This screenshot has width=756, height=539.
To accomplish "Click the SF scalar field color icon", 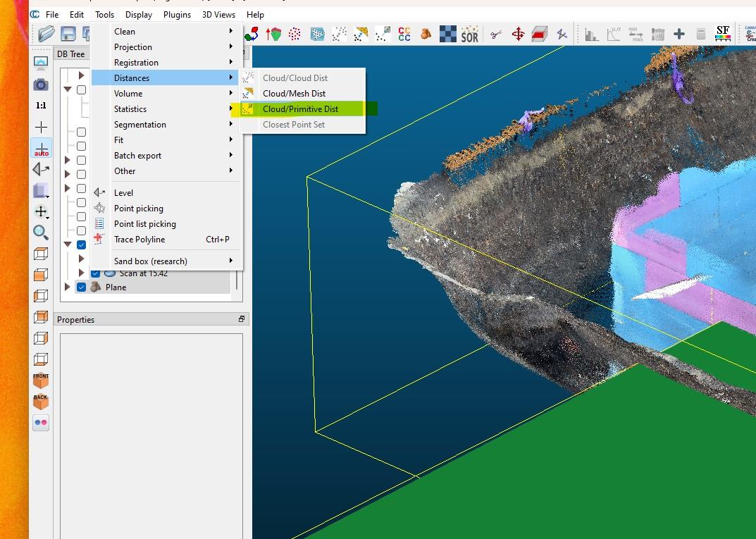I will [722, 33].
